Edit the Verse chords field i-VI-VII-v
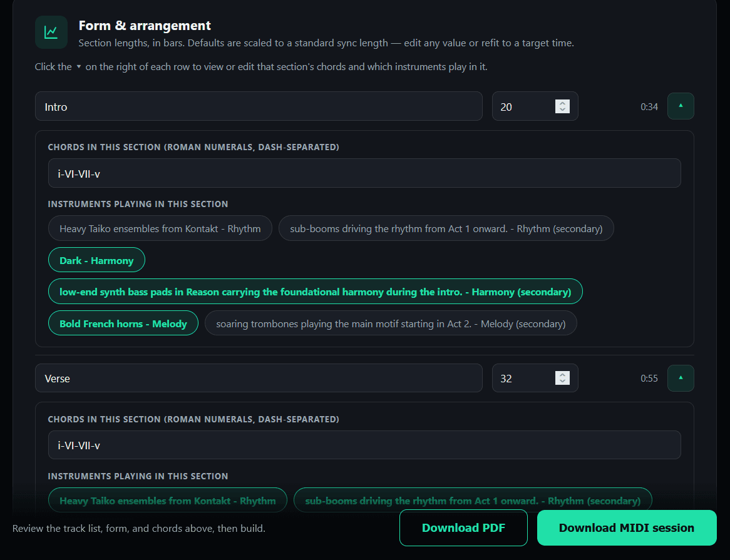Viewport: 730px width, 560px height. click(364, 445)
